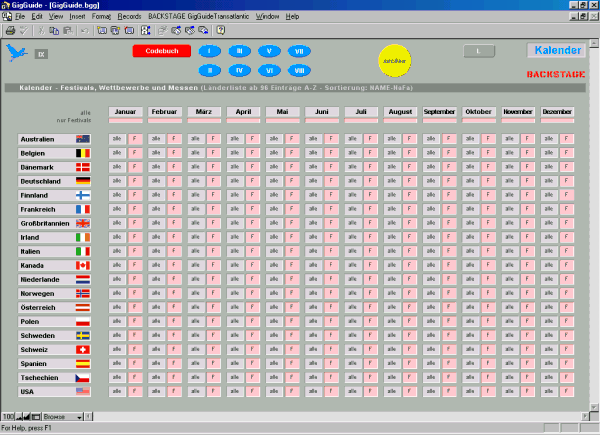The height and width of the screenshot is (435, 600).
Task: Click the yellow circle button
Action: (392, 59)
